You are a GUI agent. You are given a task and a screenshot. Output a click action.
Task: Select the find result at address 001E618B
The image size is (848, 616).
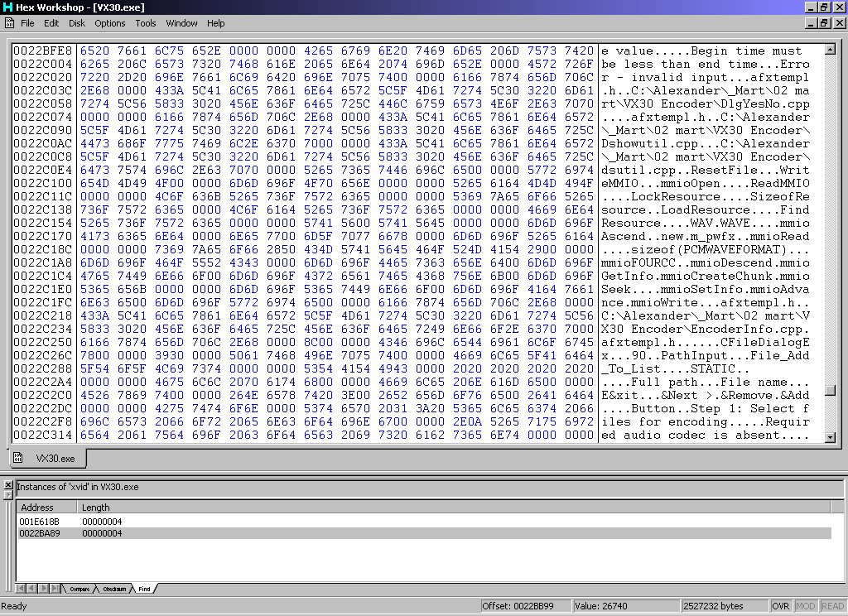pyautogui.click(x=425, y=522)
